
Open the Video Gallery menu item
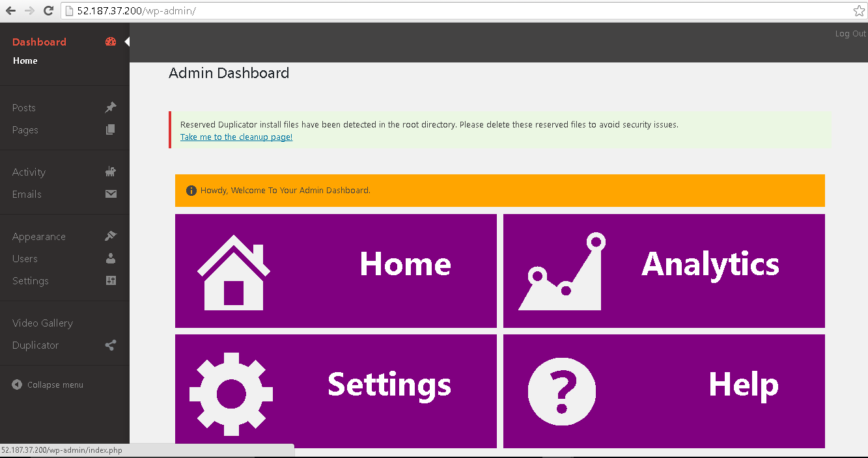pos(42,323)
